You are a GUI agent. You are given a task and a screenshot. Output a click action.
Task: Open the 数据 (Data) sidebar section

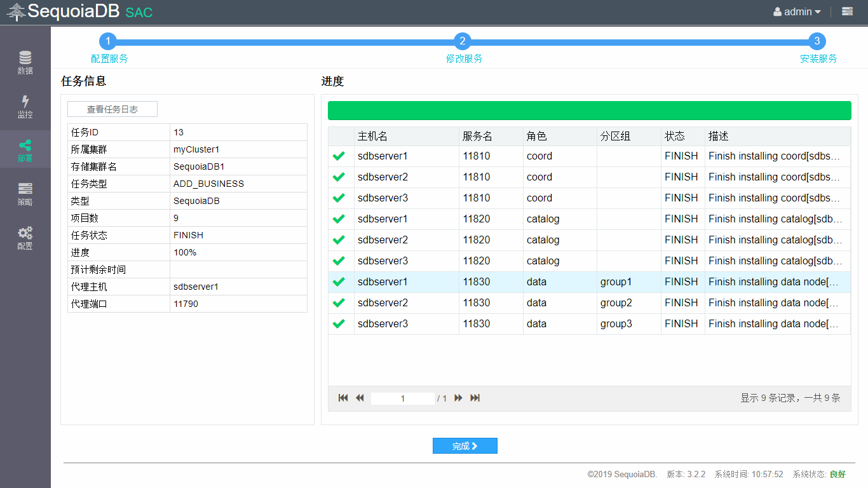click(25, 62)
